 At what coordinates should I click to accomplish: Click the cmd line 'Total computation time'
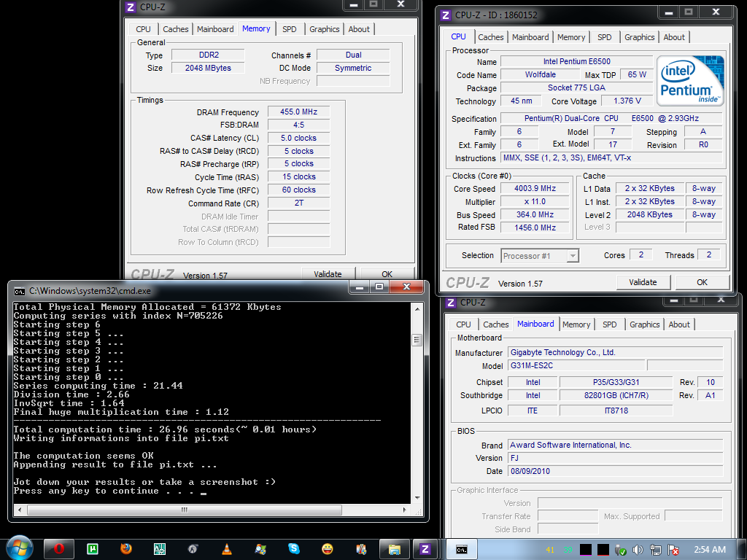pos(166,429)
